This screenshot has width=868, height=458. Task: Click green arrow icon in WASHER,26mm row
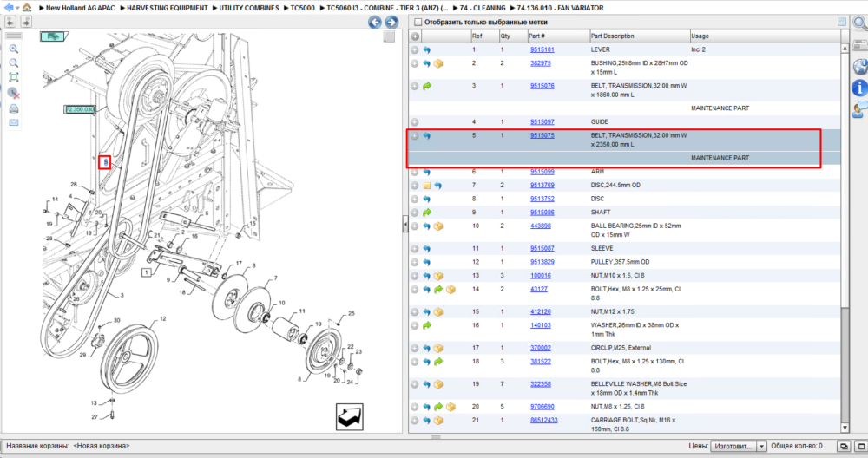tap(427, 326)
